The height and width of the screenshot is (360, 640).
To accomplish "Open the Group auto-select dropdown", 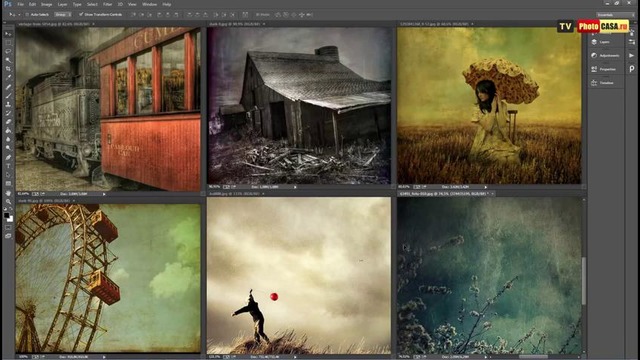I will (x=63, y=14).
